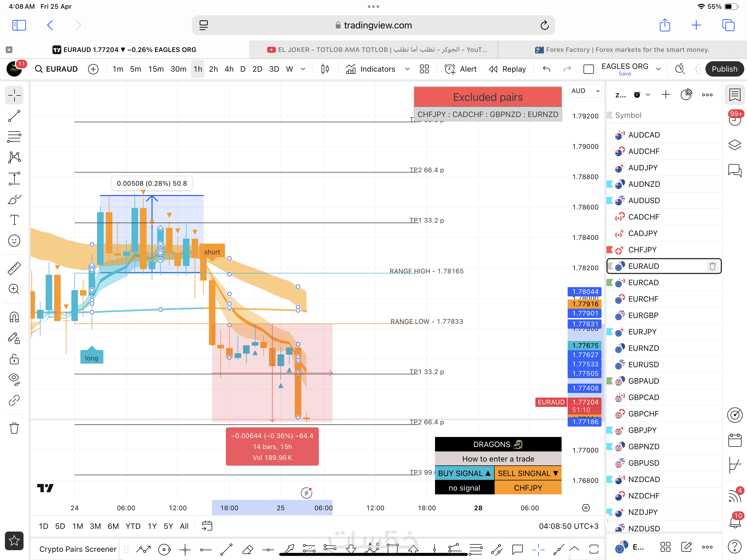This screenshot has width=747, height=560.
Task: Create a new Alert
Action: click(460, 69)
